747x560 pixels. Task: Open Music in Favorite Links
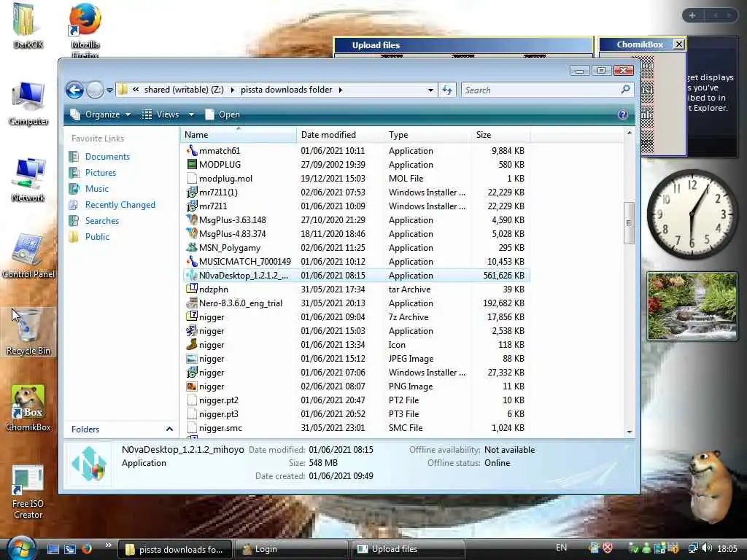(97, 189)
